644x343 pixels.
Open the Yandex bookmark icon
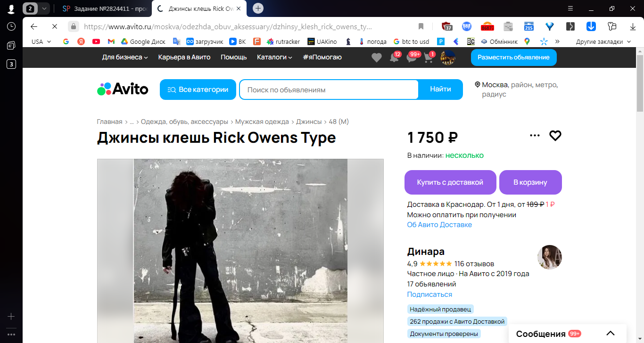click(81, 41)
